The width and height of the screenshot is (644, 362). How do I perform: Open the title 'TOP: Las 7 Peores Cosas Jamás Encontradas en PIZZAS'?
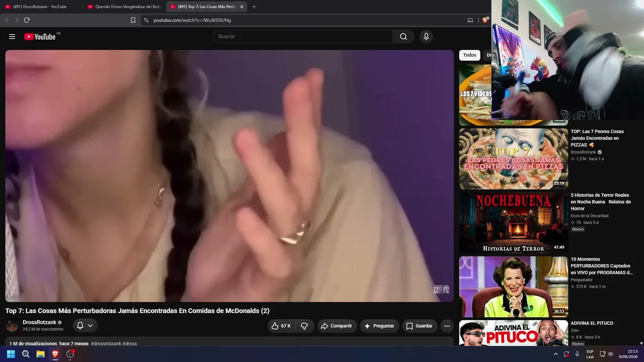(597, 138)
